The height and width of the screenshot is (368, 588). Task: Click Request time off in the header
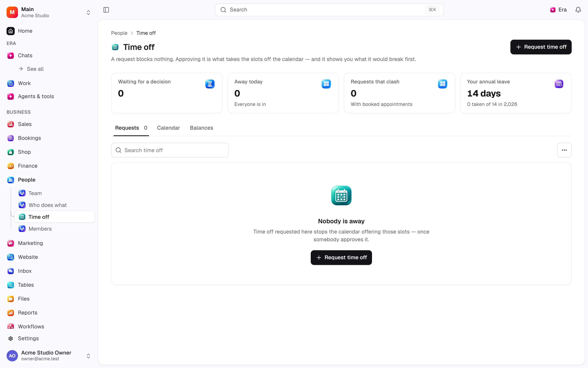[541, 47]
